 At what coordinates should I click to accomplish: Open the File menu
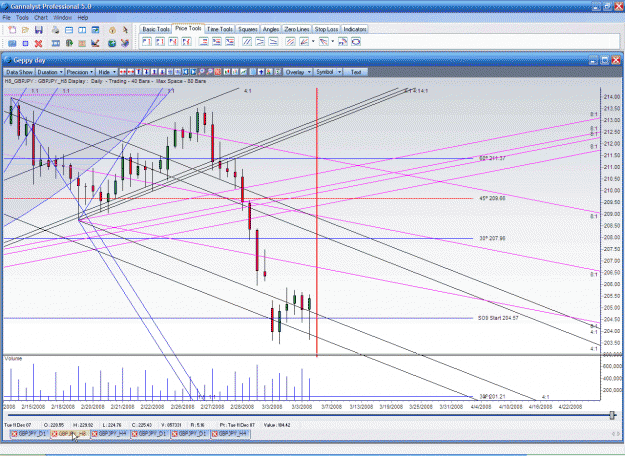[x=6, y=18]
